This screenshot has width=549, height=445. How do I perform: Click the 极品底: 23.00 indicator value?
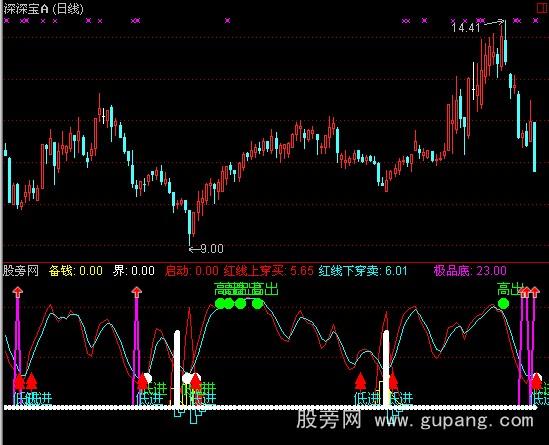470,271
